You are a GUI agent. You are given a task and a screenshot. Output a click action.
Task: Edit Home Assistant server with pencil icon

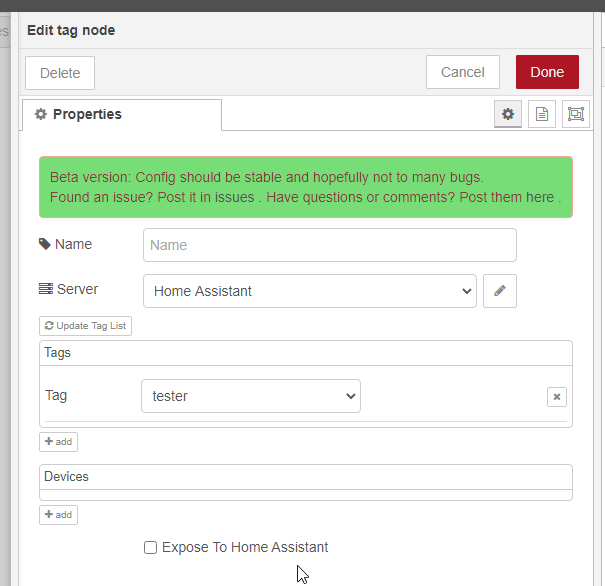pyautogui.click(x=500, y=291)
